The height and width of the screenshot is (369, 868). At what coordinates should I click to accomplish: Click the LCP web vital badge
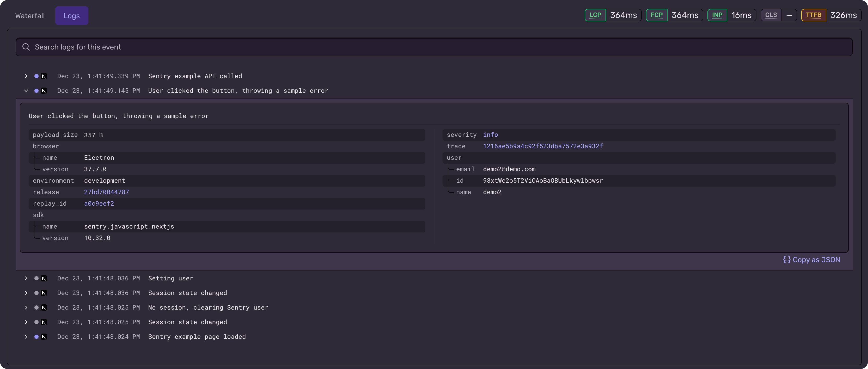tap(595, 15)
